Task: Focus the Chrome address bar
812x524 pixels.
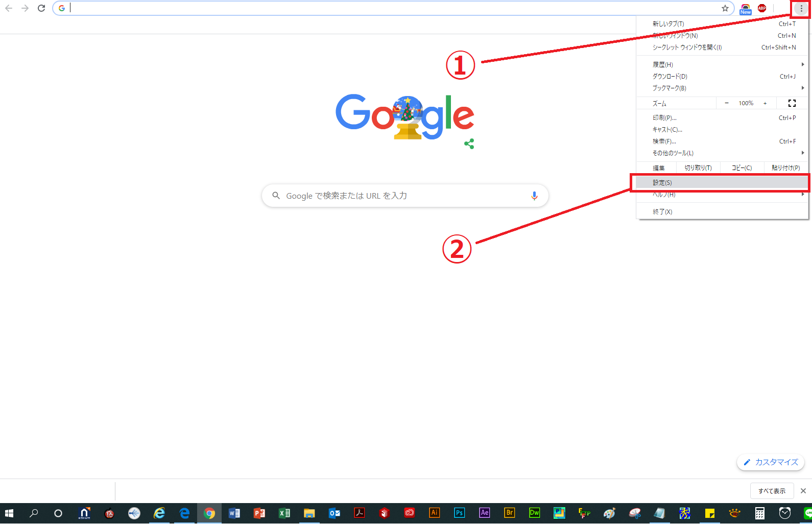Action: click(x=393, y=8)
